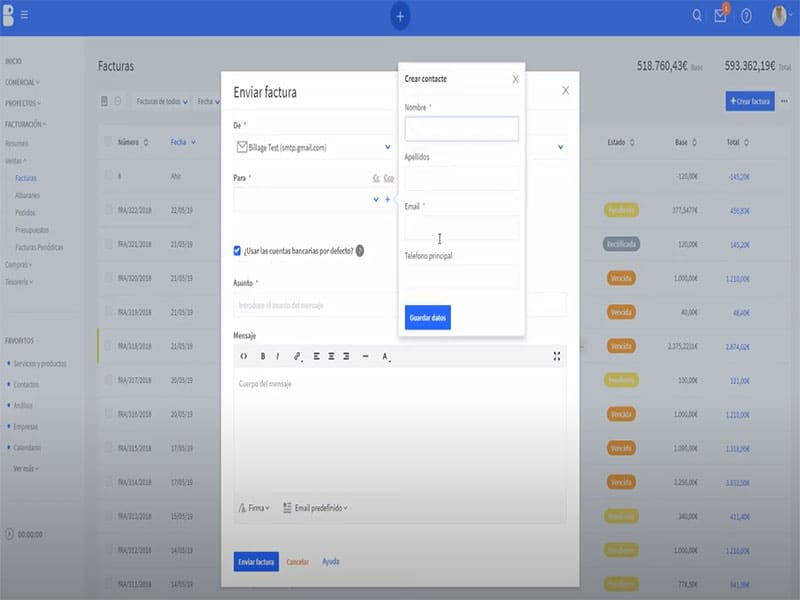The image size is (800, 600).
Task: Sort table by Número column
Action: 146,142
